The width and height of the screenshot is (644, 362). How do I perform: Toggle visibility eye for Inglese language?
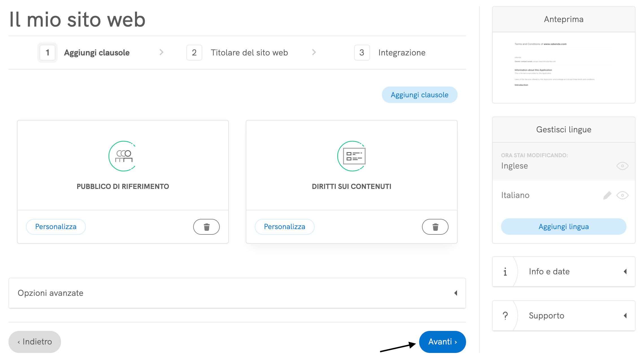tap(622, 166)
